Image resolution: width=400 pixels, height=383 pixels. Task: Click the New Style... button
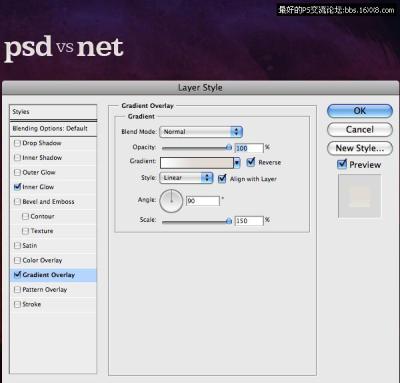coord(360,148)
